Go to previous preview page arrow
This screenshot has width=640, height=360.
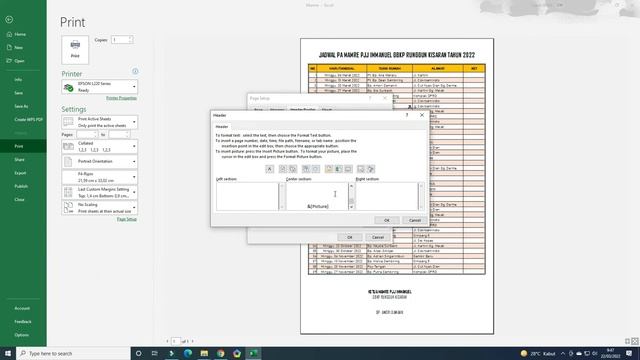click(x=167, y=341)
